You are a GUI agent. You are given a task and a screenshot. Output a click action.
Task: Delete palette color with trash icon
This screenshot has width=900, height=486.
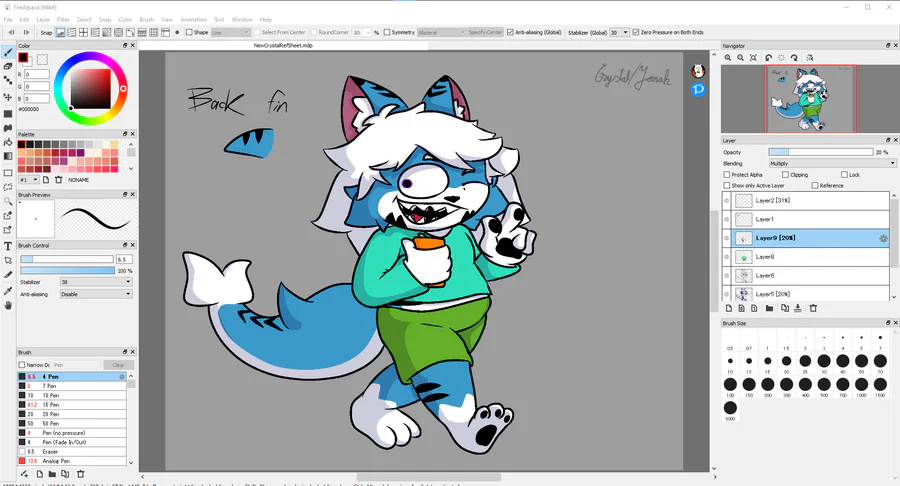tap(59, 180)
